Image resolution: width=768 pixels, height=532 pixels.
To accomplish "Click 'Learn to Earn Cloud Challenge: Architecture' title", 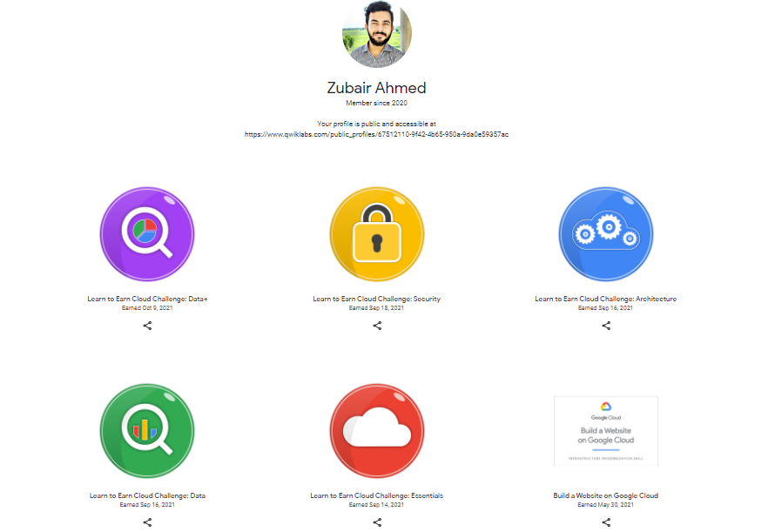I will [606, 299].
